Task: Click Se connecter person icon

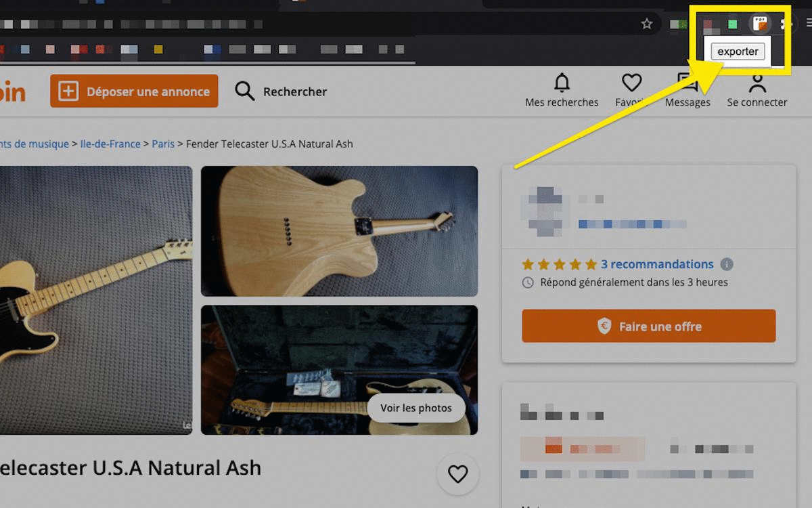Action: point(757,83)
